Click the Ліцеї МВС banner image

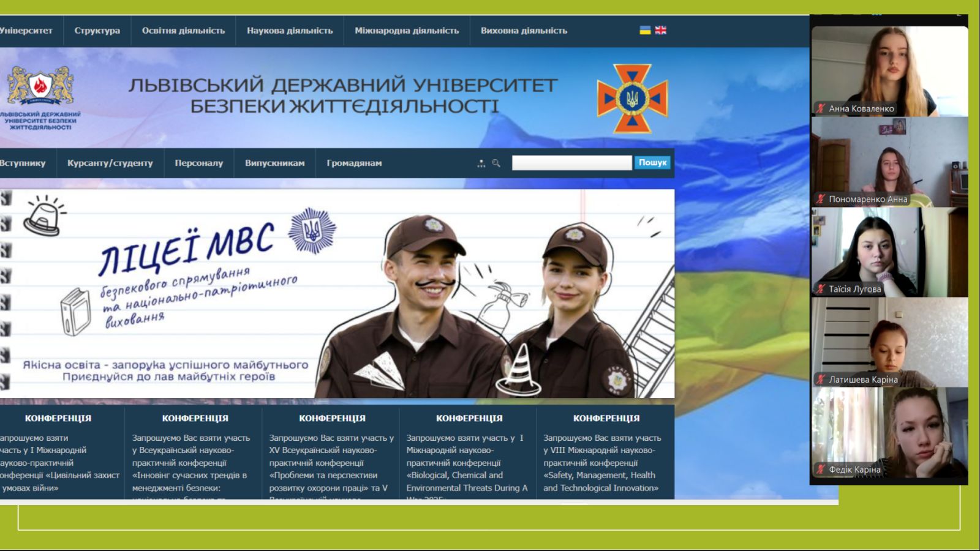[x=337, y=294]
